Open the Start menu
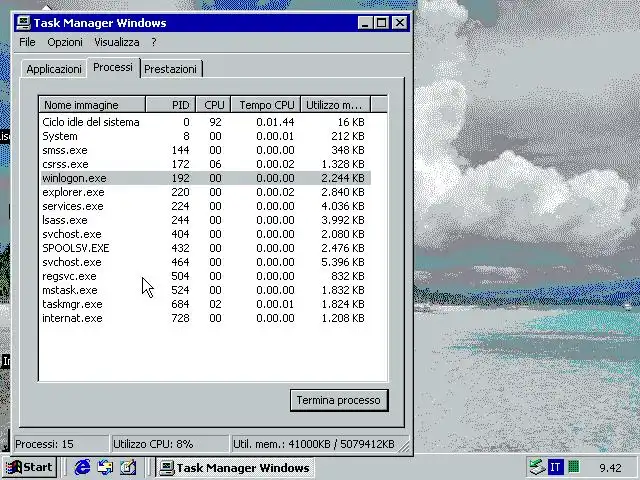 pyautogui.click(x=29, y=467)
